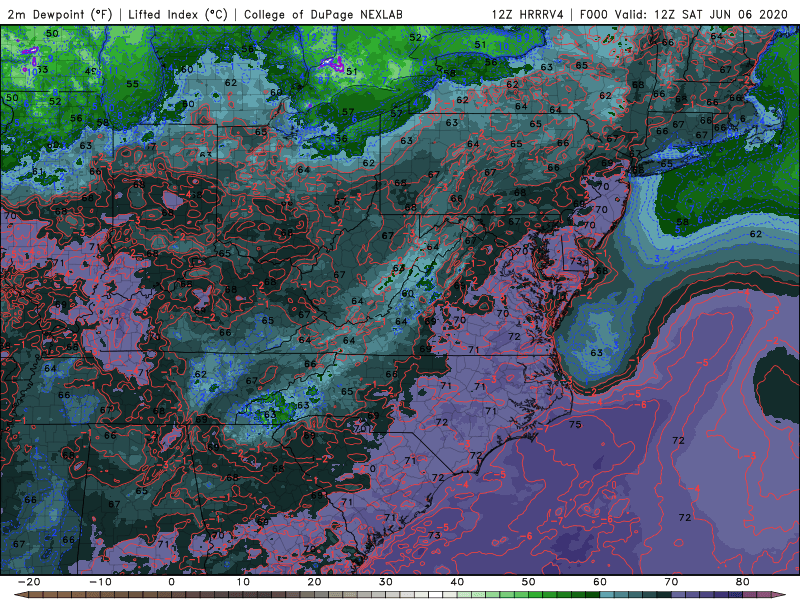Click the "College of DuPage NEXLAB" label

(323, 15)
